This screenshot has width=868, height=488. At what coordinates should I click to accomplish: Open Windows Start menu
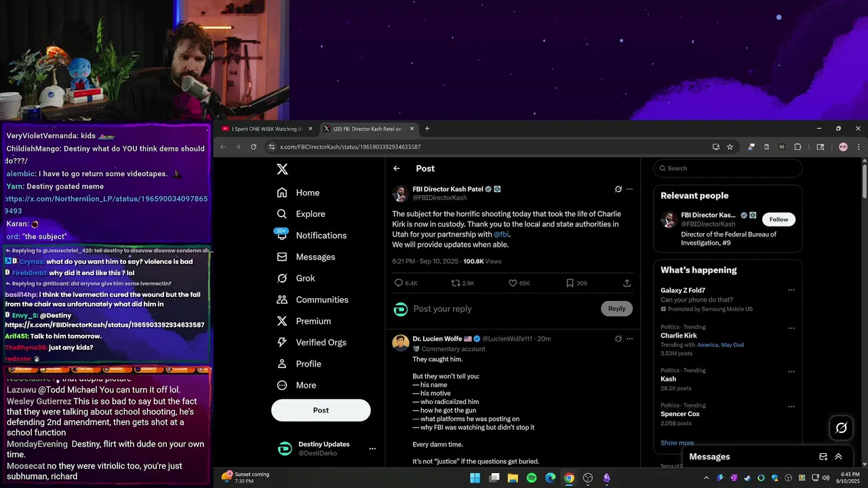click(475, 478)
